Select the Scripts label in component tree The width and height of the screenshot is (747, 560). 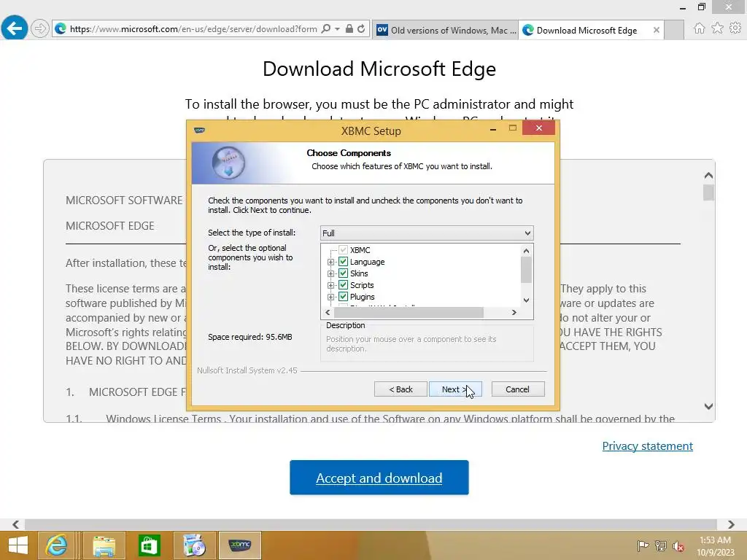coord(362,285)
